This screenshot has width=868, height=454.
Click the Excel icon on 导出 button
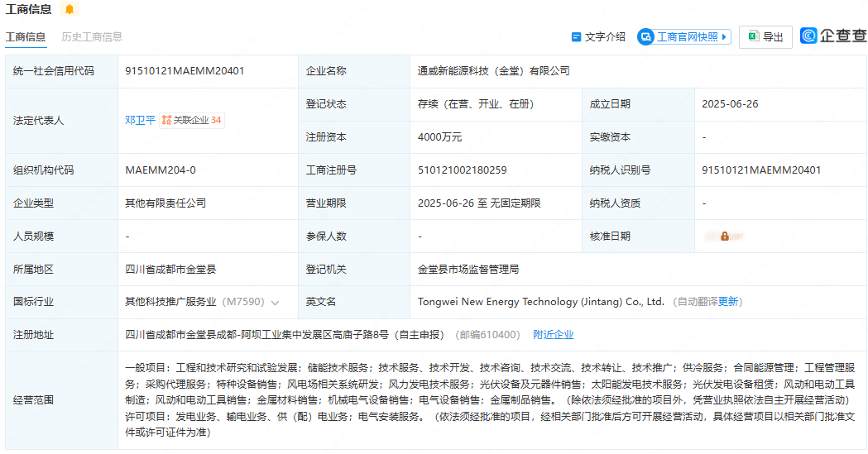click(x=753, y=37)
